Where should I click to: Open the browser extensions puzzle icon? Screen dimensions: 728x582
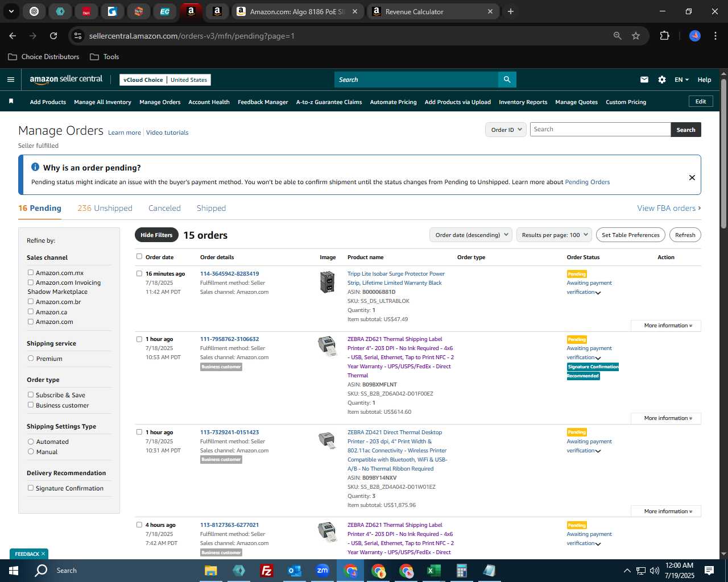click(664, 36)
